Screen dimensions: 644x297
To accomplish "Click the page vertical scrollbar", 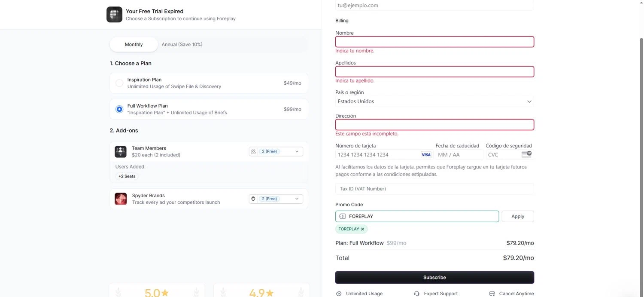I will [641, 166].
